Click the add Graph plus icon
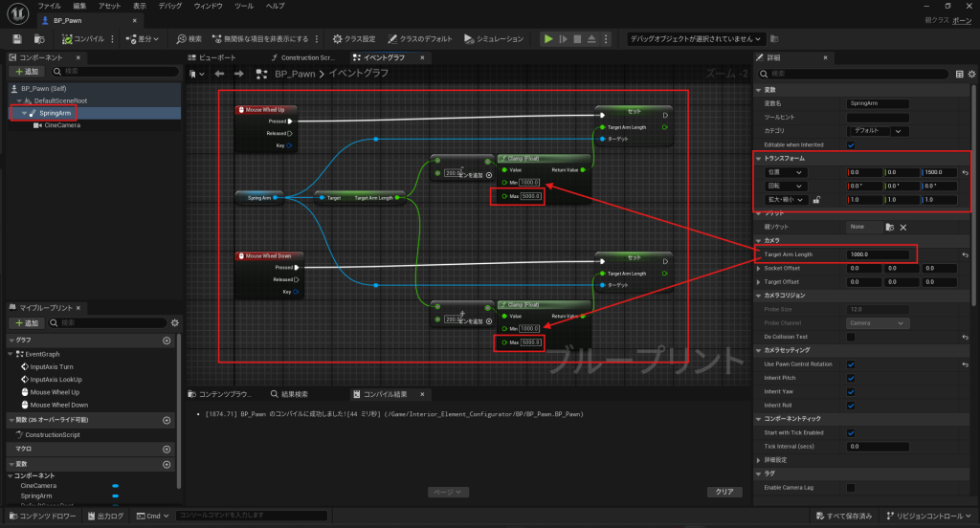The width and height of the screenshot is (980, 528). coord(167,341)
